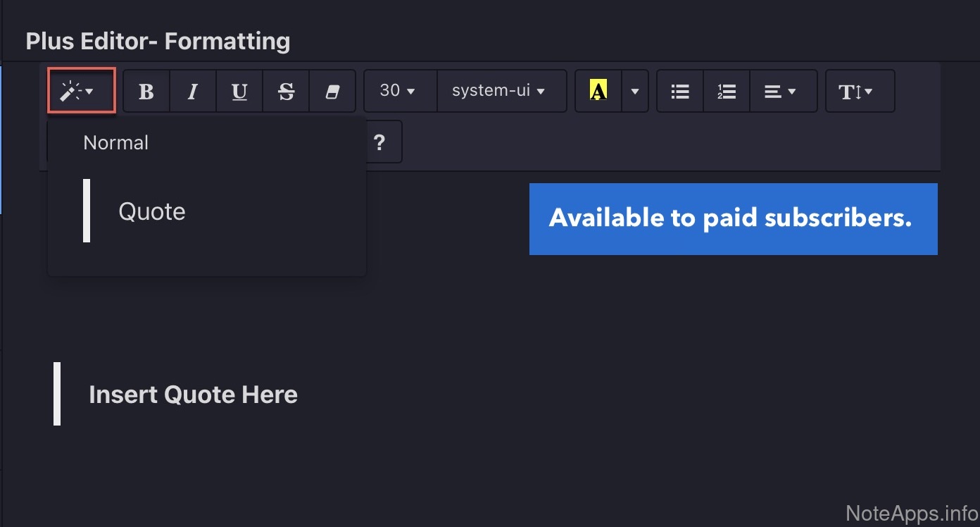Click the Insert Quote Here text block

click(x=193, y=395)
